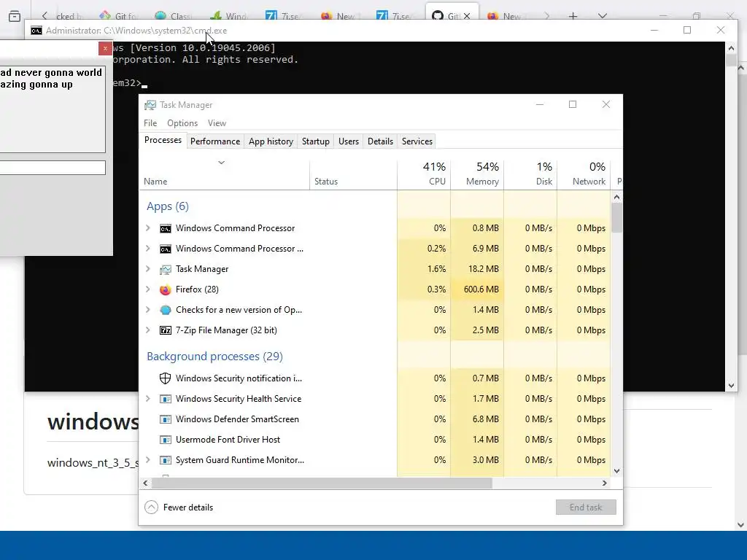This screenshot has height=560, width=747.
Task: Switch to the Details tab
Action: pyautogui.click(x=380, y=141)
